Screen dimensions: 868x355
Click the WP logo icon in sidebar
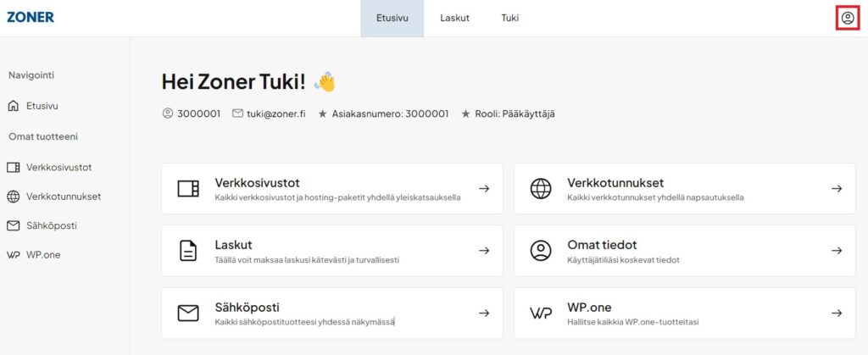[13, 255]
